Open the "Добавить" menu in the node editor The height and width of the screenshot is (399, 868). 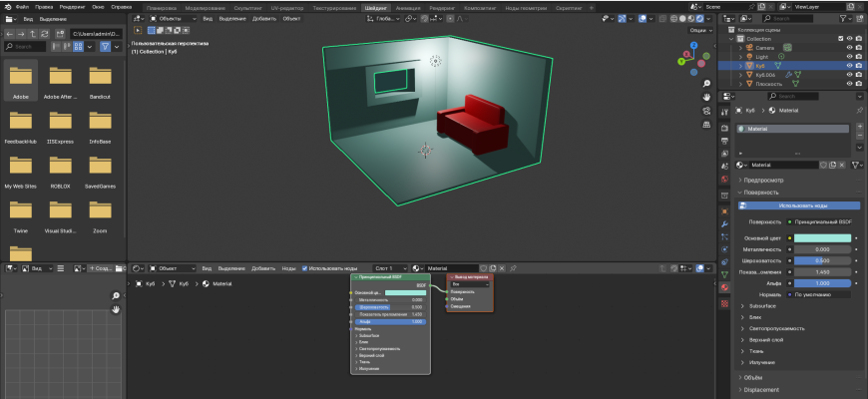point(263,268)
